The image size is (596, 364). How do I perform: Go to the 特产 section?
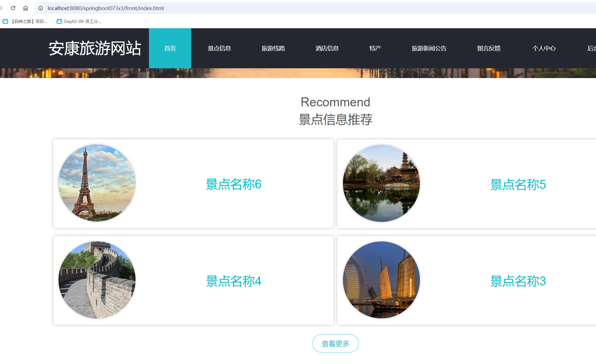(375, 48)
